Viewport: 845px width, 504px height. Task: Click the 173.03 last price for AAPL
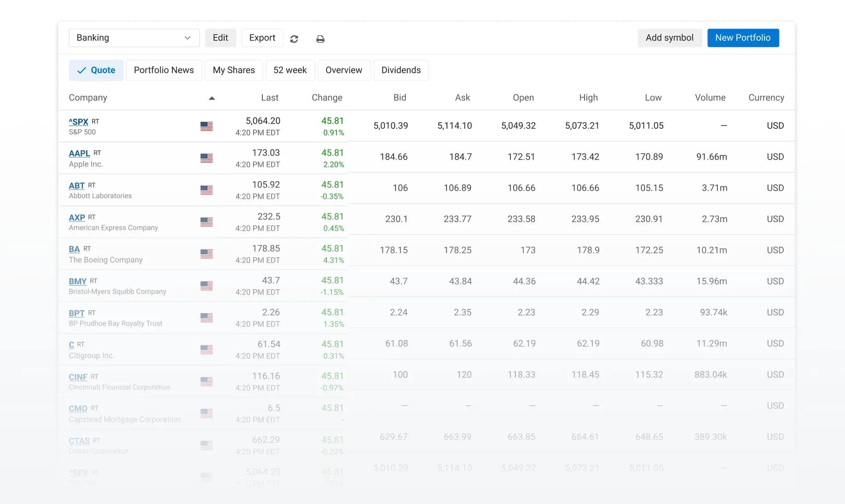click(266, 153)
